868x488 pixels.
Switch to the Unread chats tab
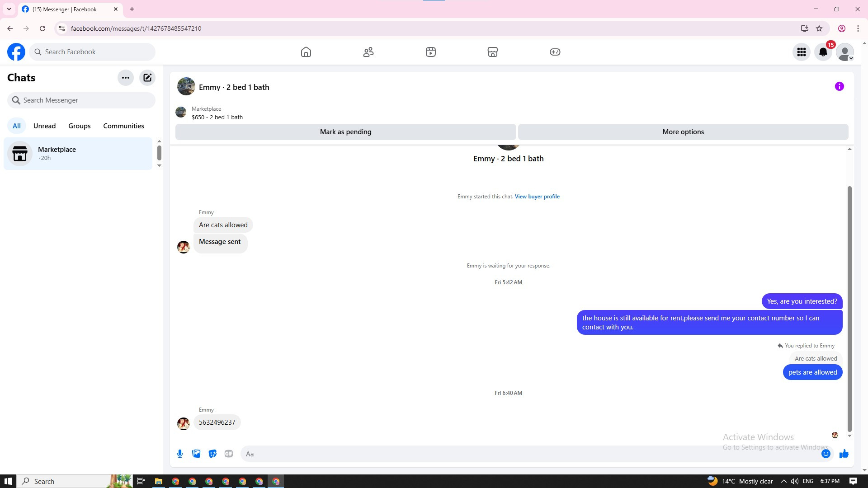click(x=44, y=126)
